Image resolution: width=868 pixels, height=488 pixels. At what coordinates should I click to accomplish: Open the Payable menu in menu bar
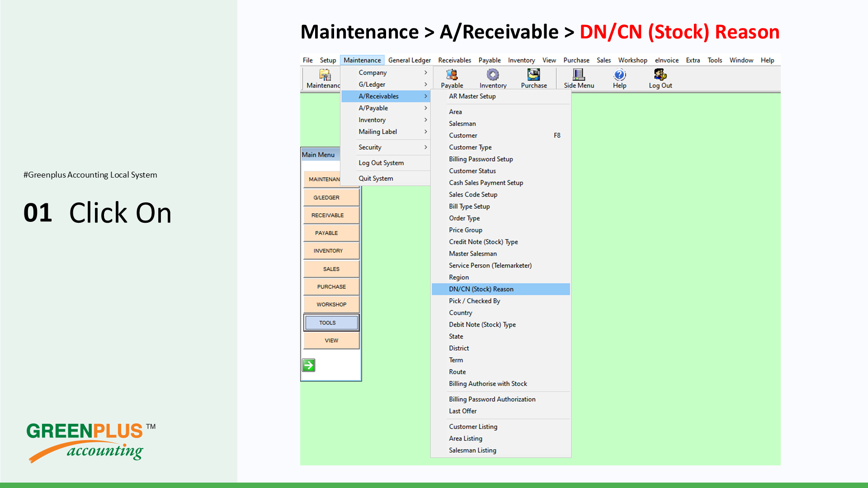pyautogui.click(x=490, y=60)
